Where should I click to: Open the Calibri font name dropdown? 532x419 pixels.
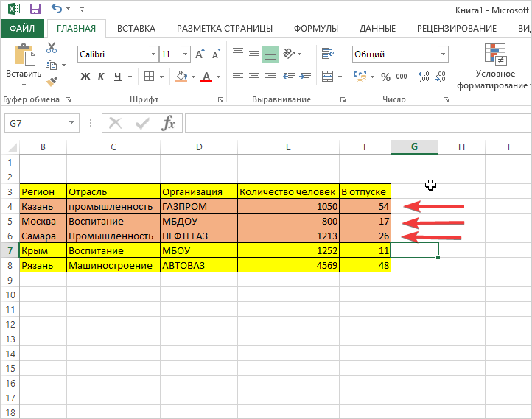pyautogui.click(x=153, y=54)
